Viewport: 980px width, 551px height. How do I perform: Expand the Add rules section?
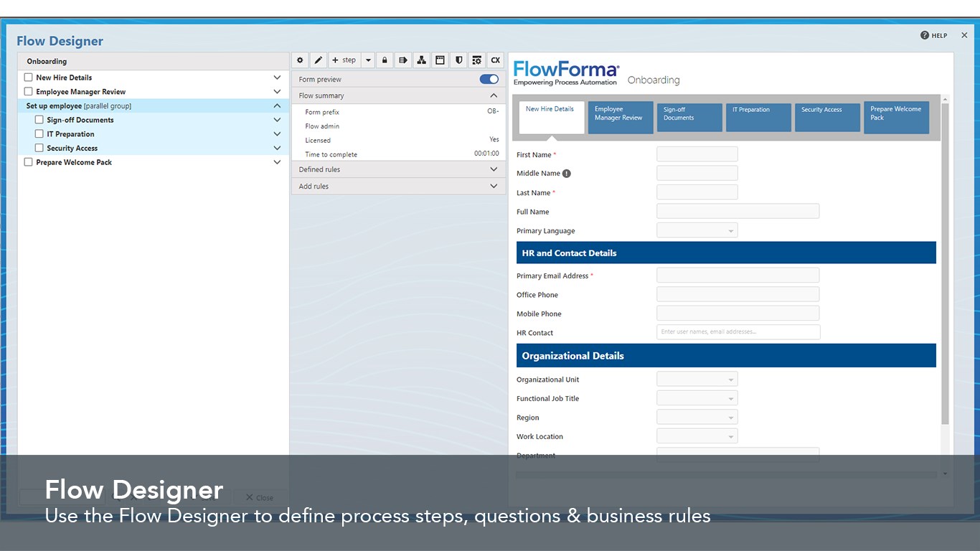coord(494,186)
